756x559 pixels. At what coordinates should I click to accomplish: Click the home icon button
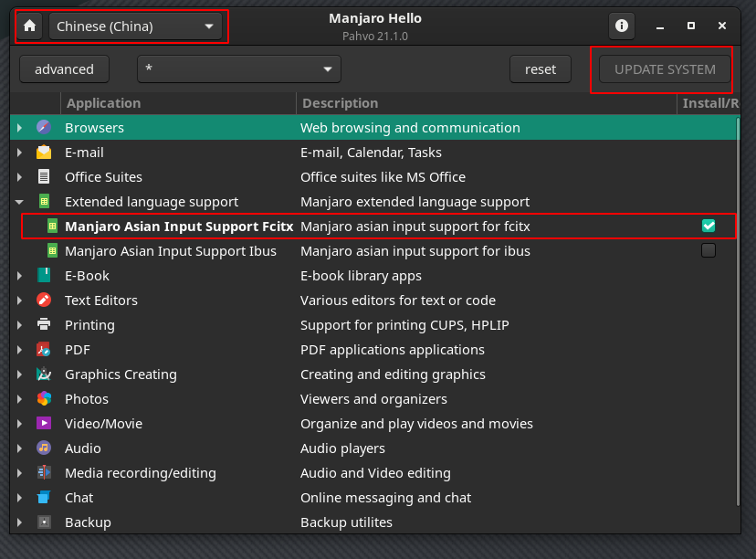30,26
